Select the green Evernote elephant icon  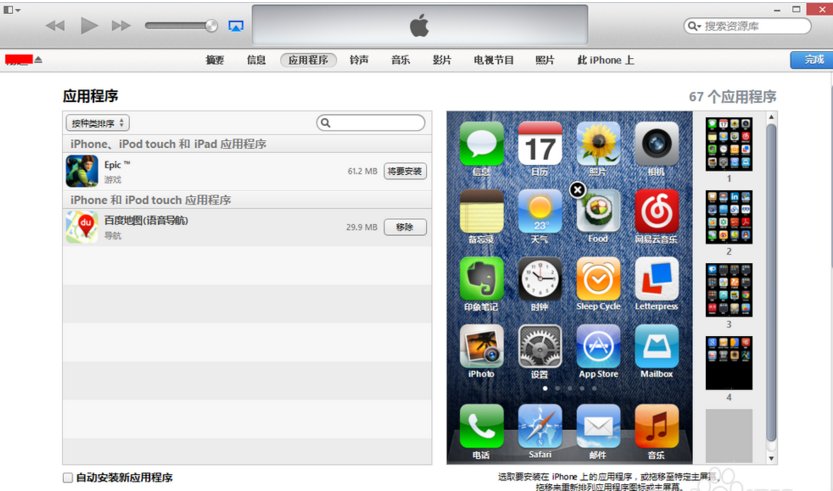481,278
